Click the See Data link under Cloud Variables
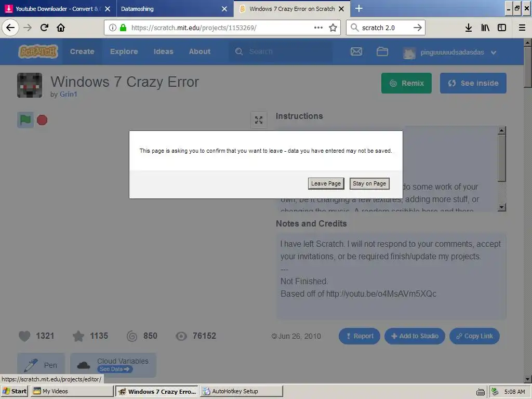The image size is (532, 399). pos(115,369)
